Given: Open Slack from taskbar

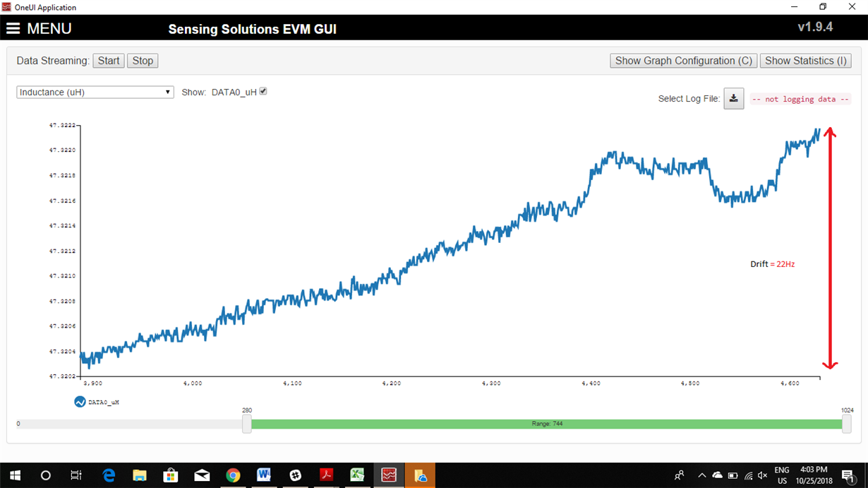Looking at the screenshot, I should 295,475.
